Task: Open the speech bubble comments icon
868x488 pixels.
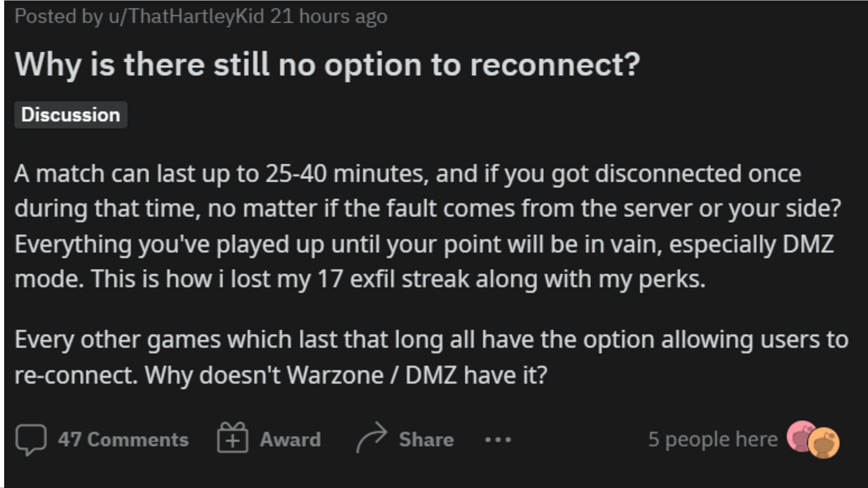Action: [31, 439]
